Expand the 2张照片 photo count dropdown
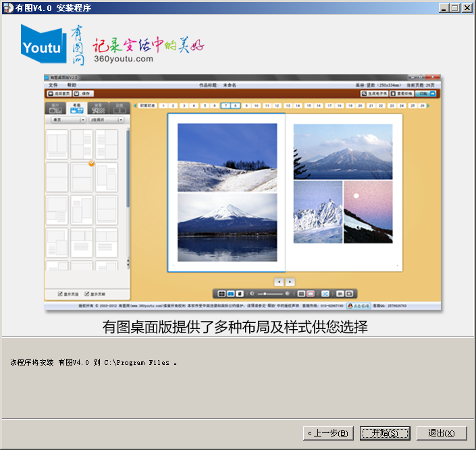Viewport: 476px width, 450px height. point(105,119)
